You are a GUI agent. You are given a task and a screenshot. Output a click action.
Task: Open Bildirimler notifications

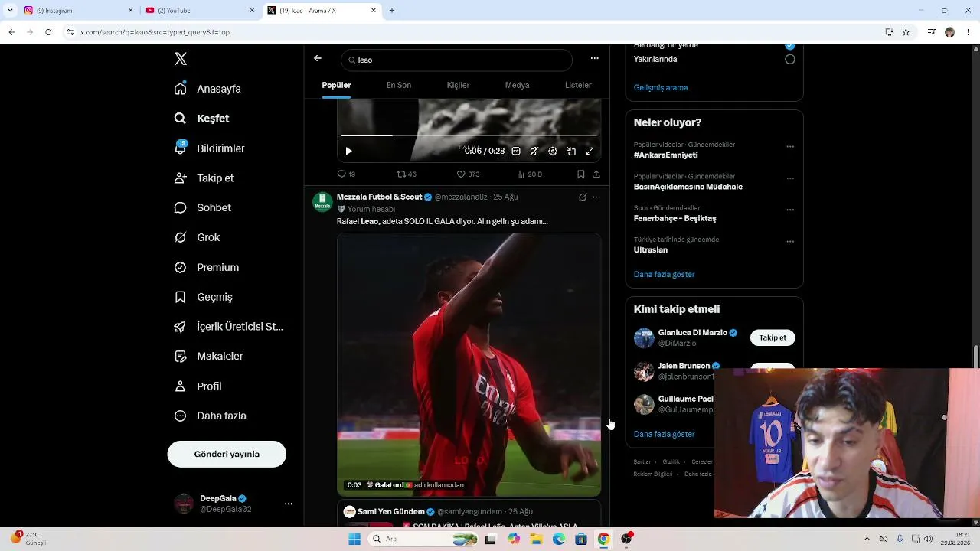[209, 148]
